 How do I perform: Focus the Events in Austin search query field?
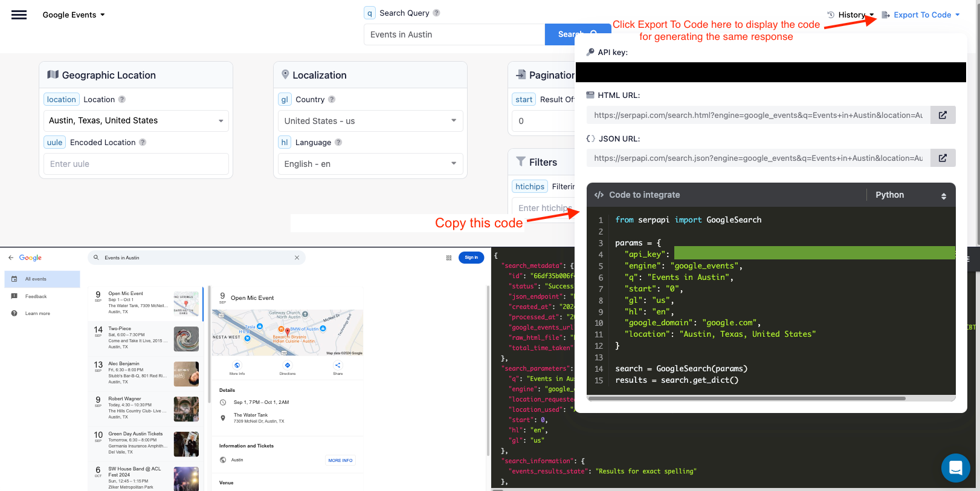[454, 34]
